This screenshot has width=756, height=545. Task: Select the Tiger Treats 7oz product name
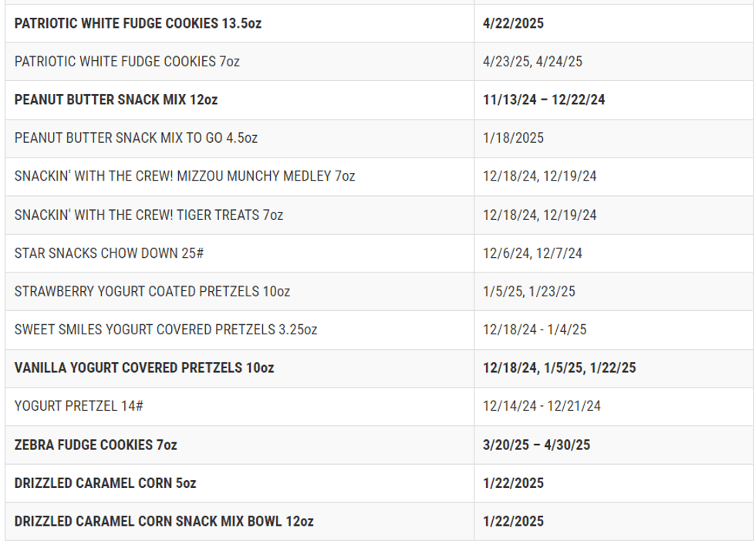click(x=149, y=215)
